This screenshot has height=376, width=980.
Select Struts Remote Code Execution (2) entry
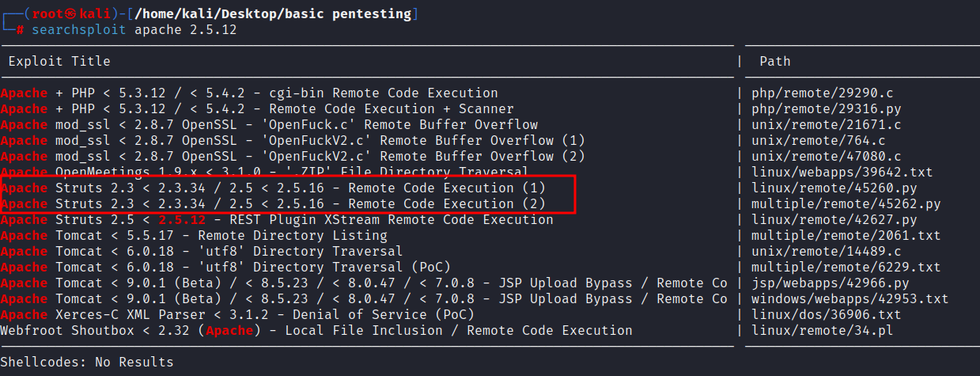pyautogui.click(x=285, y=203)
